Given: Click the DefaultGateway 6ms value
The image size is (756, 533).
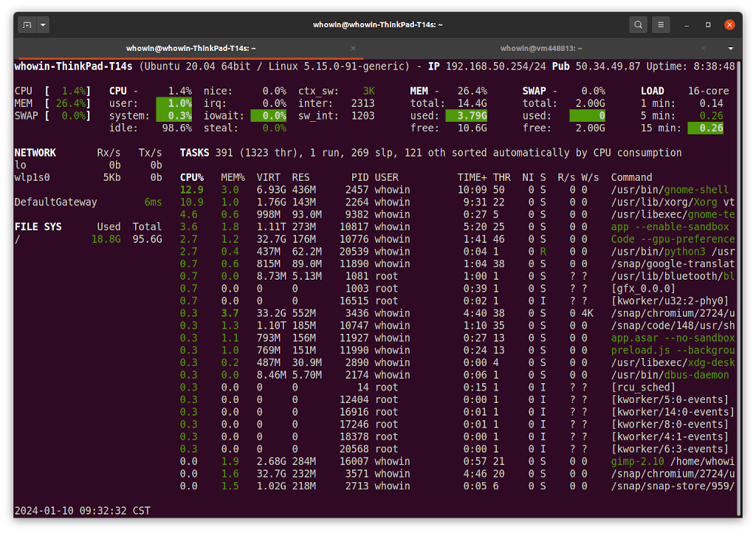Looking at the screenshot, I should 153,202.
